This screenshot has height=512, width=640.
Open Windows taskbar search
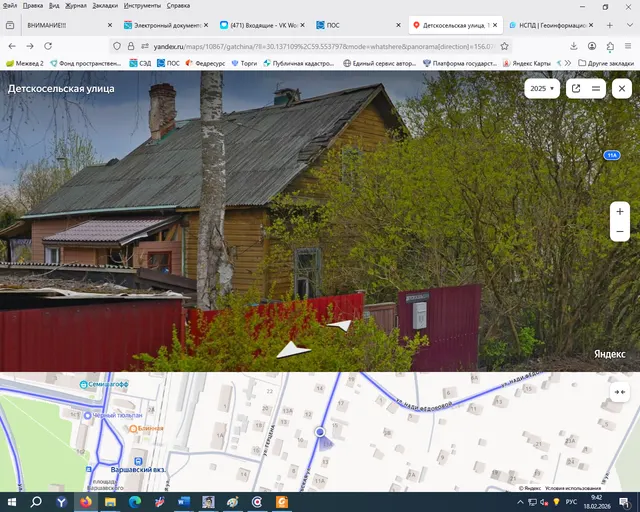36,502
